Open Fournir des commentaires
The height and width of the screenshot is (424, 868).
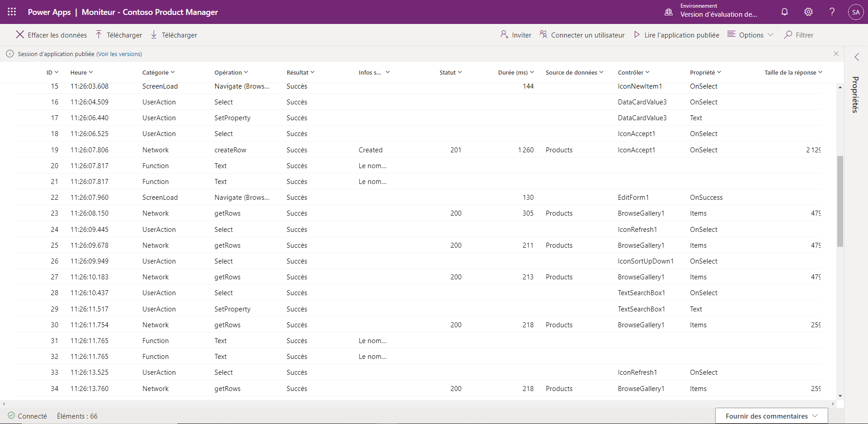pos(771,416)
